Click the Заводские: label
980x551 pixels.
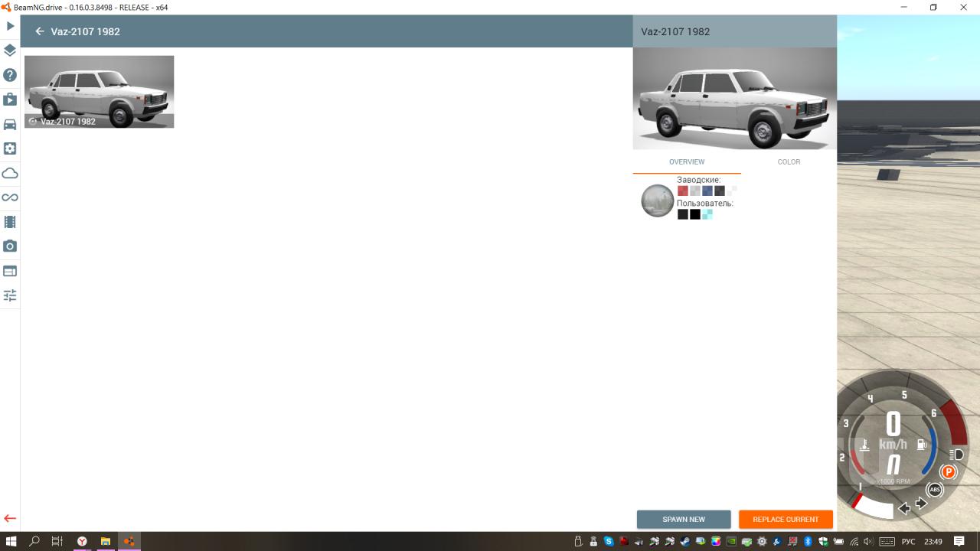click(x=698, y=180)
